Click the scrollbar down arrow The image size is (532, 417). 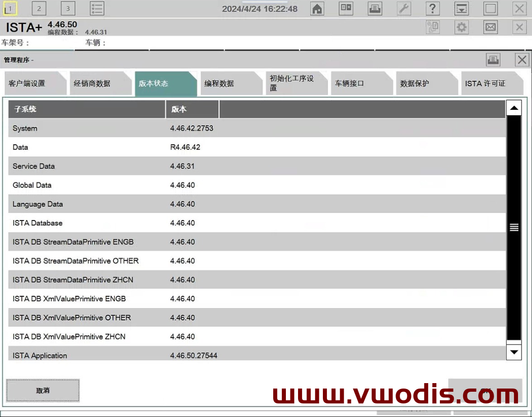pos(514,352)
